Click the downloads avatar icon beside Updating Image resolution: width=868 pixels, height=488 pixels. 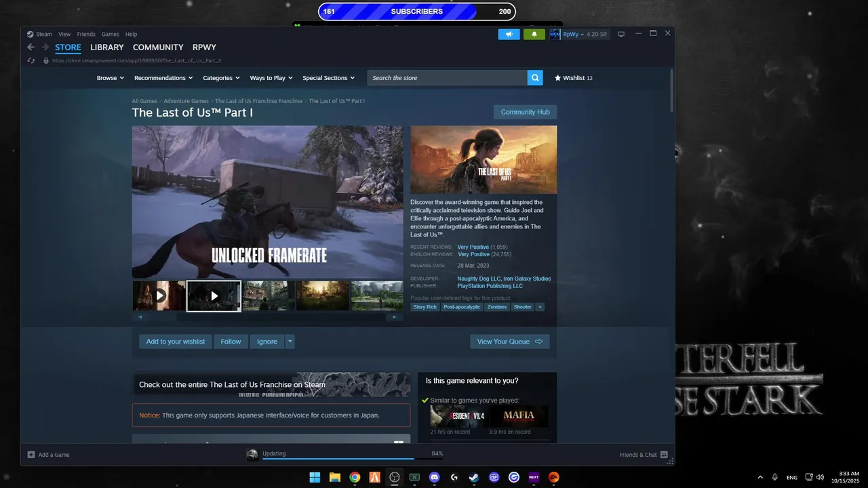point(252,455)
